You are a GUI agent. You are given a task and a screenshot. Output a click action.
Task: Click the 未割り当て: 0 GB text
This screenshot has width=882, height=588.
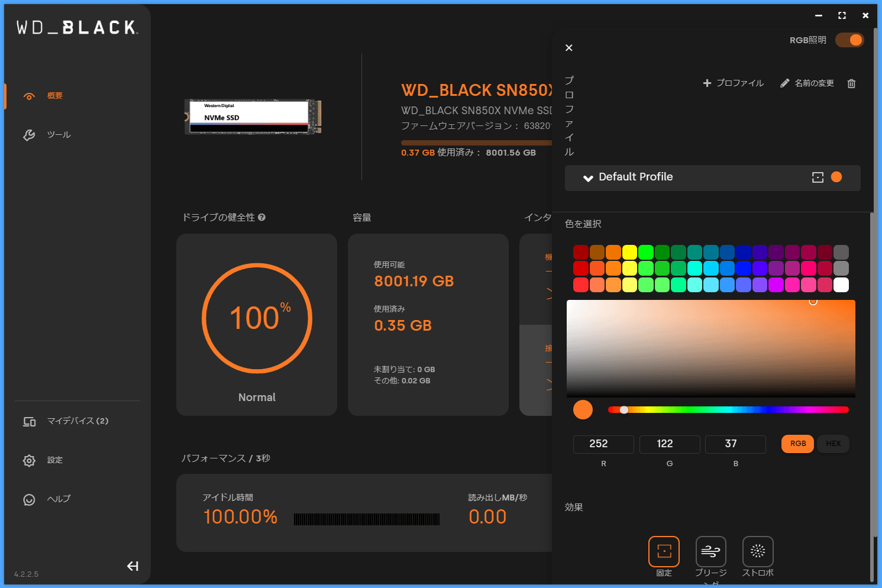tap(404, 369)
